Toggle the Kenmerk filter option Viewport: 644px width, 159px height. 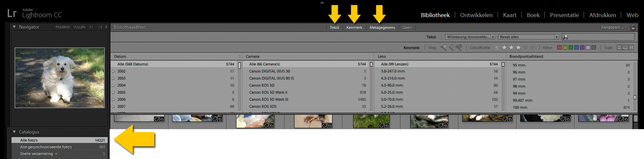(x=354, y=28)
